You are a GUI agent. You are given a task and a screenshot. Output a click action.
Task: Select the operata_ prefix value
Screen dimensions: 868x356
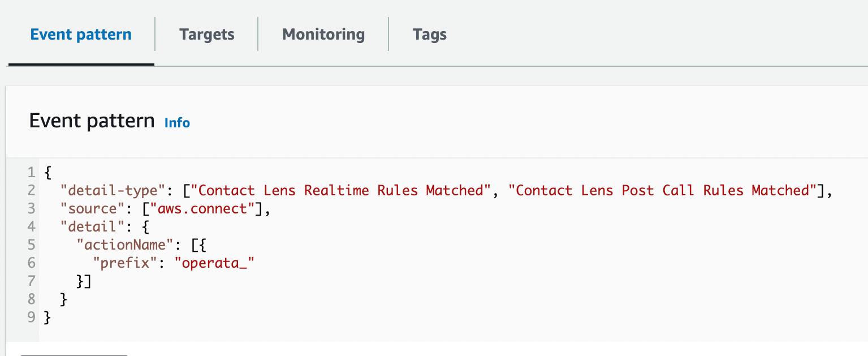point(214,263)
